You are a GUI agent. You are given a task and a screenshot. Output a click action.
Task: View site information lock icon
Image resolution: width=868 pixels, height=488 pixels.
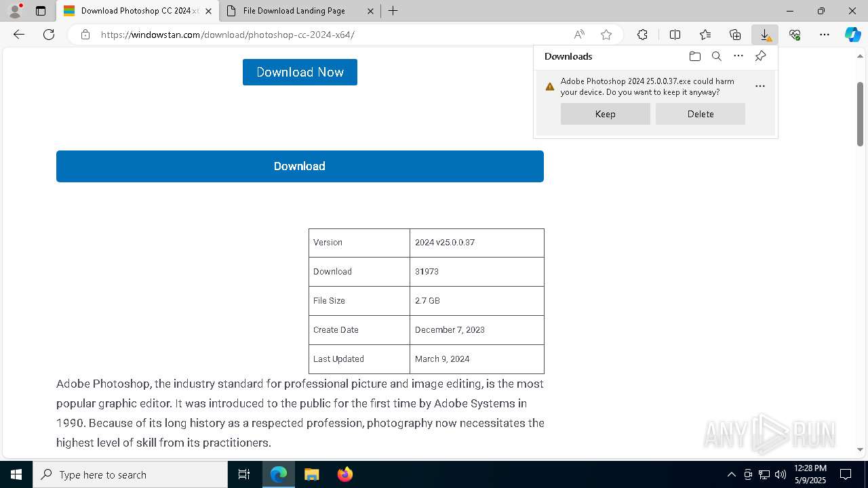pyautogui.click(x=85, y=35)
